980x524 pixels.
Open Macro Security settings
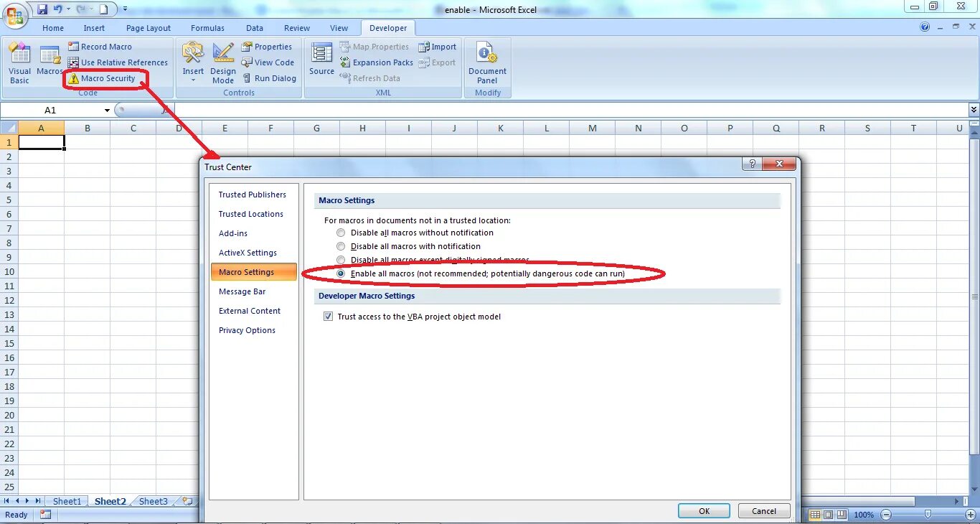click(102, 78)
